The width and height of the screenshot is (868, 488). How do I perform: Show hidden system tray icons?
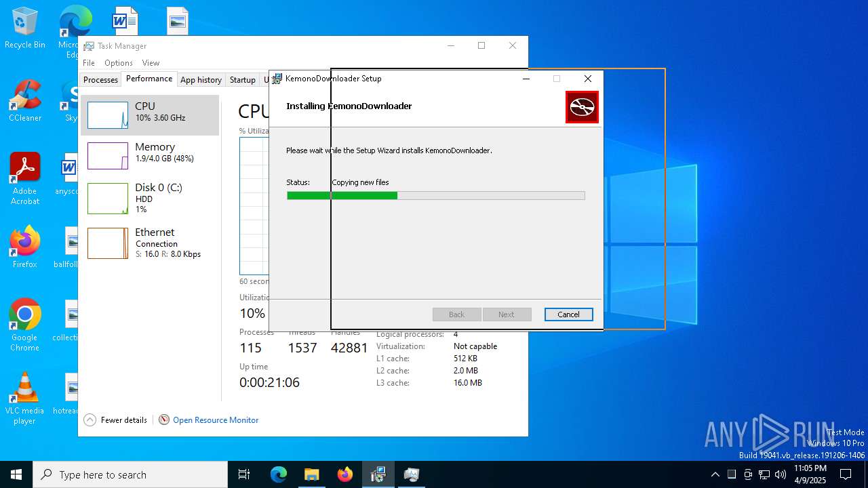[715, 474]
